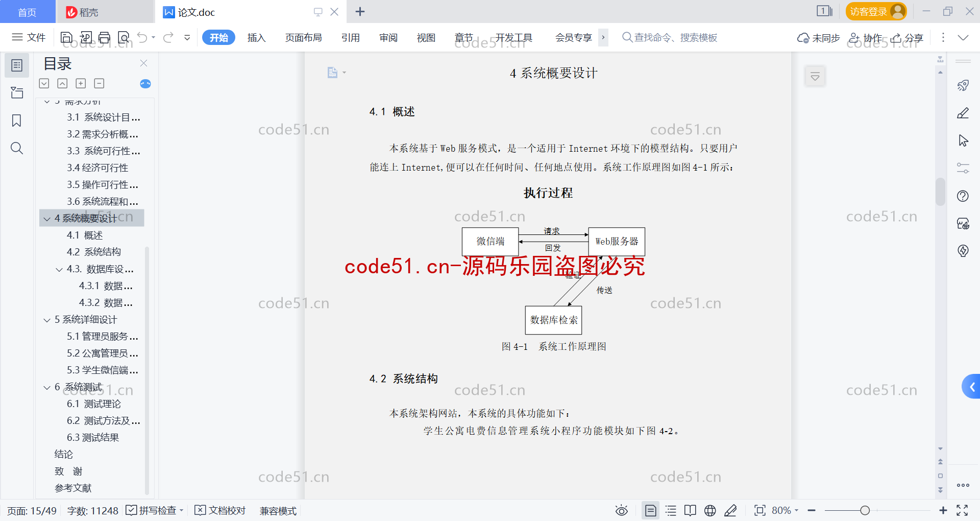Click the zoom out minus button
Image resolution: width=980 pixels, height=521 pixels.
(812, 510)
